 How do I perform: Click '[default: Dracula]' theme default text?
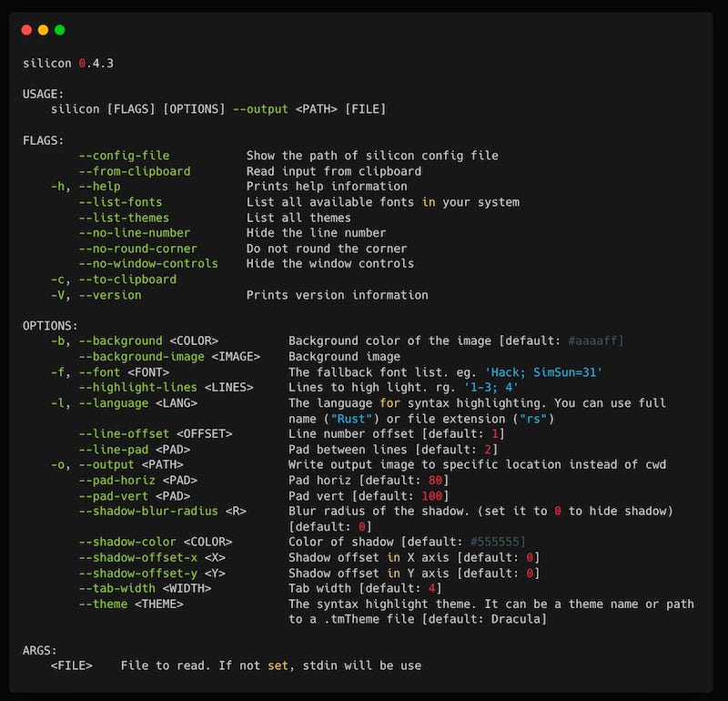tap(484, 619)
